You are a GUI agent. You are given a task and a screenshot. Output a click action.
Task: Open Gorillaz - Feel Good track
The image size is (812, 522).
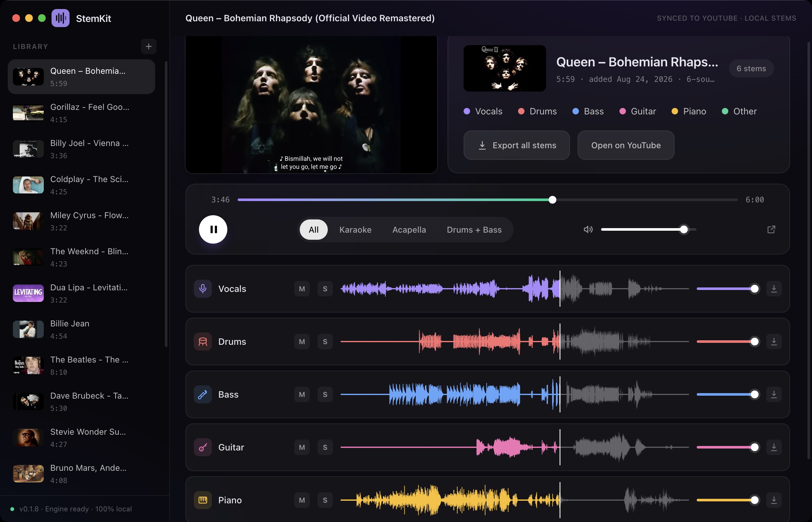coord(81,113)
